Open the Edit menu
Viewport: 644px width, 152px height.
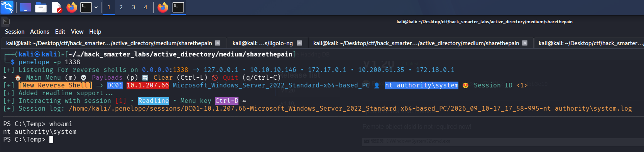tap(60, 32)
